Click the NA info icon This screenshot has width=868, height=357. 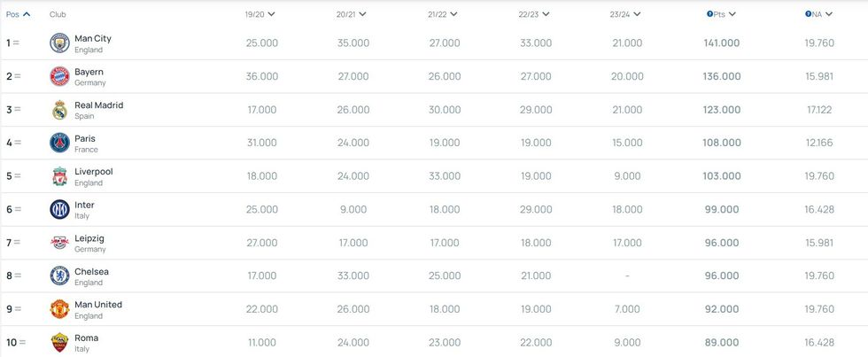pos(809,14)
